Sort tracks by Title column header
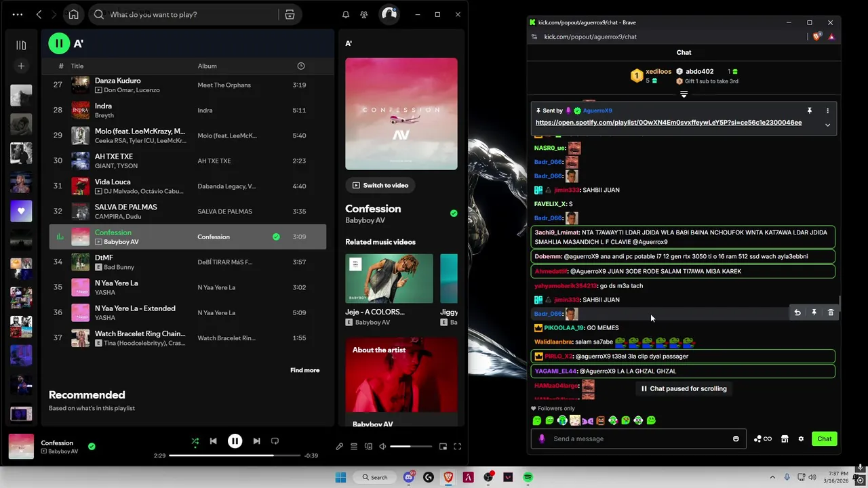Image resolution: width=868 pixels, height=488 pixels. pos(77,66)
